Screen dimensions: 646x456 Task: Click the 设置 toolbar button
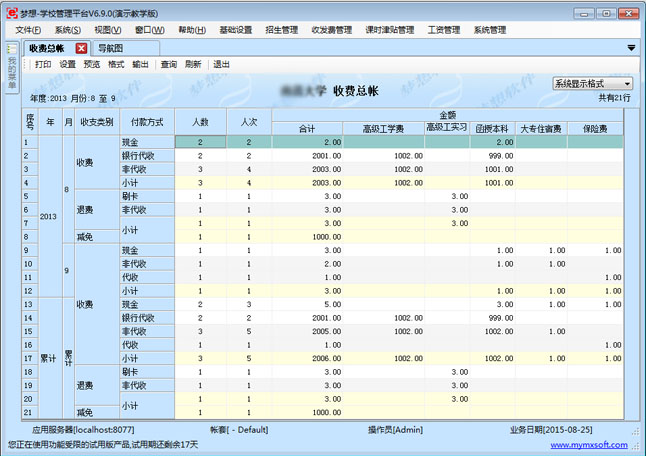click(67, 64)
